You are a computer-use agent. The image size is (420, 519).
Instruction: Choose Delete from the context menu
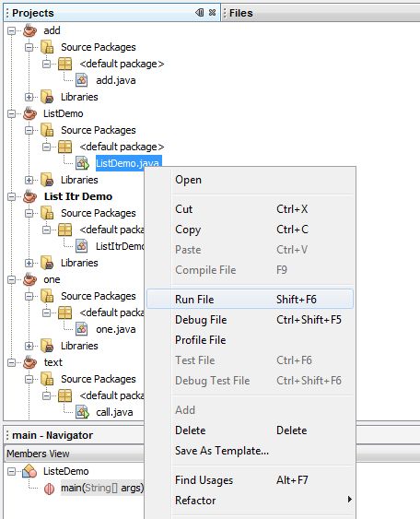[x=250, y=431]
